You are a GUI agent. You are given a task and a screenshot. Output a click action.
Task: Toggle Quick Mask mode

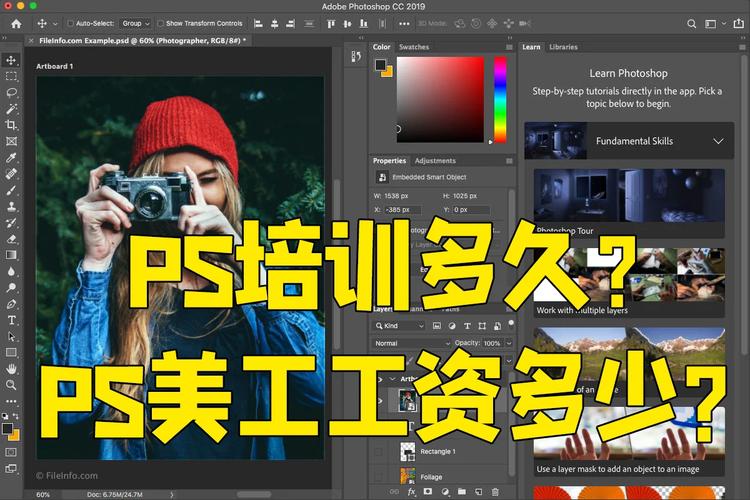(x=11, y=452)
